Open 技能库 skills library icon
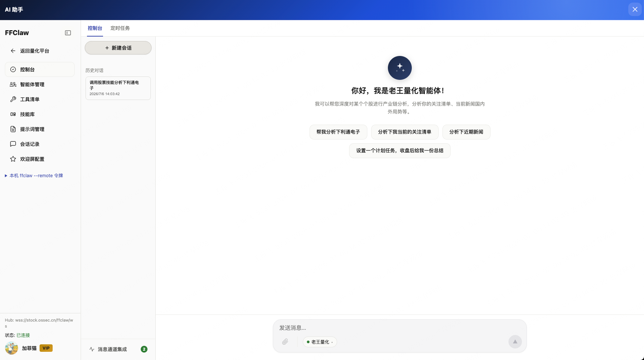The image size is (644, 360). [13, 114]
